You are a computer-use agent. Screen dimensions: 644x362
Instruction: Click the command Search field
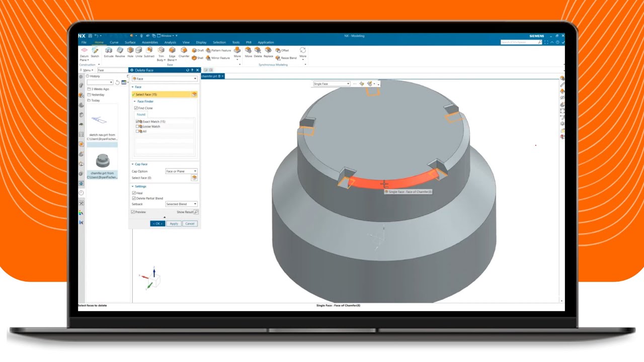(x=521, y=42)
